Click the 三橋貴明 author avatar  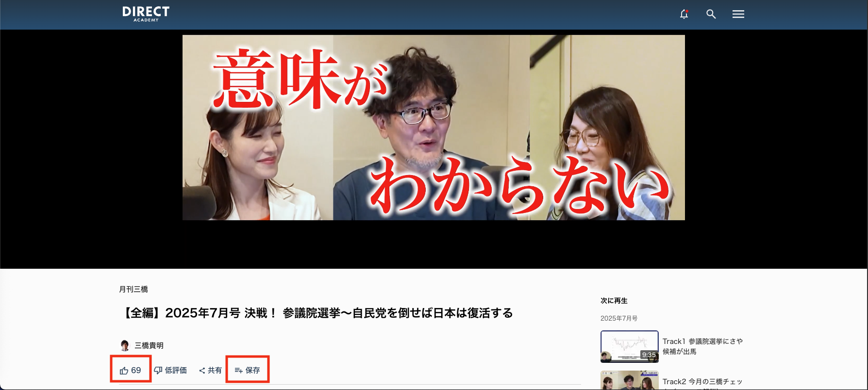pyautogui.click(x=125, y=345)
